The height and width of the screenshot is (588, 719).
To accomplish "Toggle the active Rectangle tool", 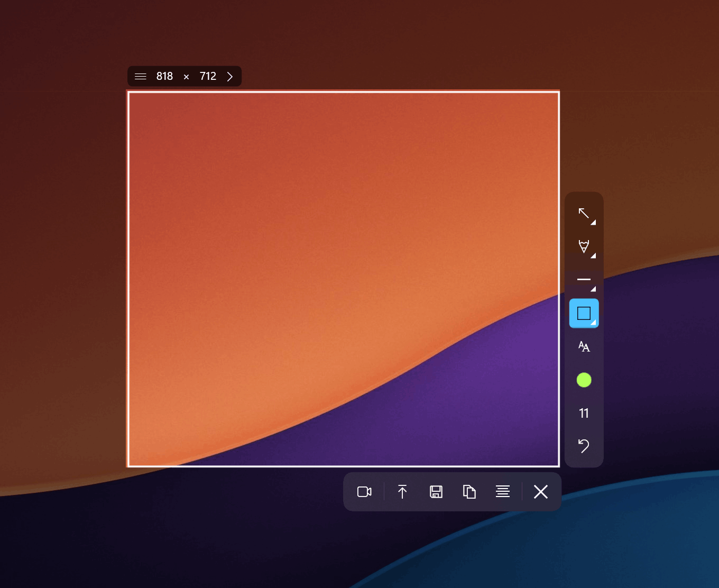I will pyautogui.click(x=584, y=313).
